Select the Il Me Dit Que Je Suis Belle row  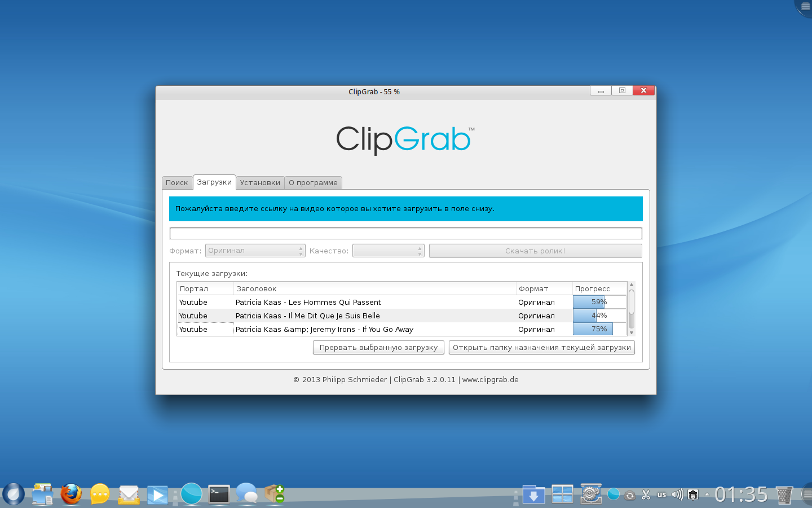click(x=401, y=316)
